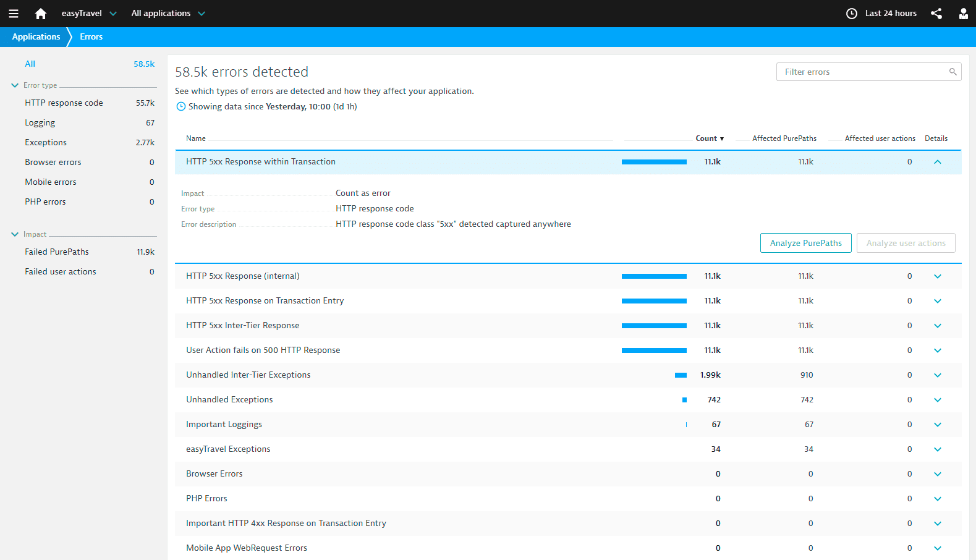Expand details for Unhandled Exceptions row
This screenshot has height=560, width=976.
(938, 400)
